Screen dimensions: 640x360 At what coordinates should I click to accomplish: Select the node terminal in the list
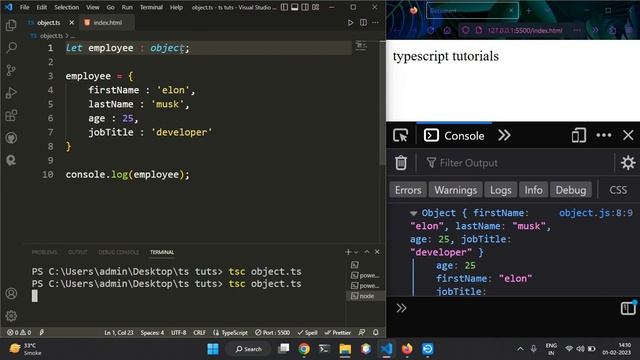(x=365, y=296)
